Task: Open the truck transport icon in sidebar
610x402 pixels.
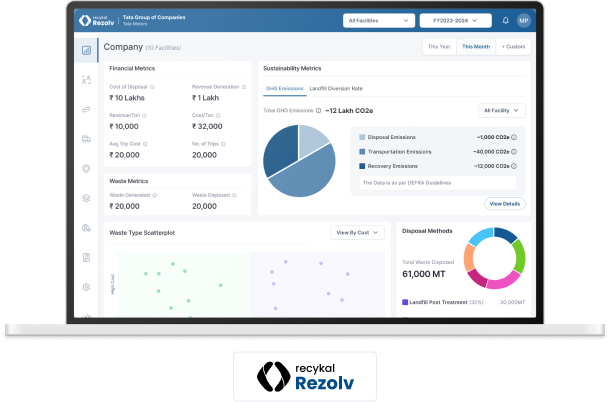Action: (x=86, y=139)
